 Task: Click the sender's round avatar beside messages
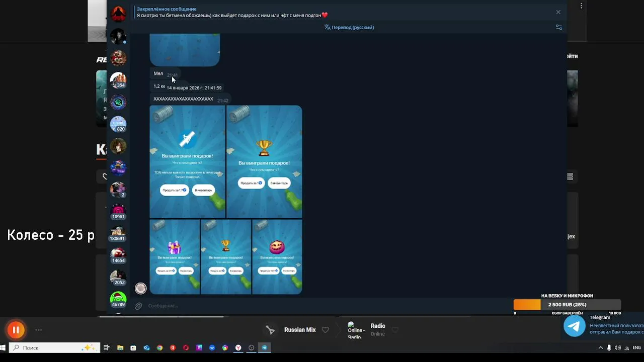pos(141,288)
